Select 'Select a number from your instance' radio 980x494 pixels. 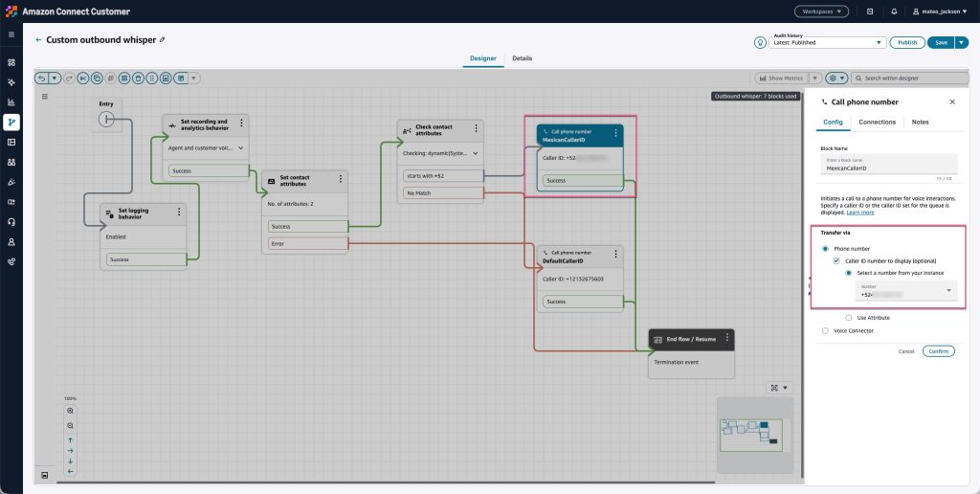pos(848,273)
